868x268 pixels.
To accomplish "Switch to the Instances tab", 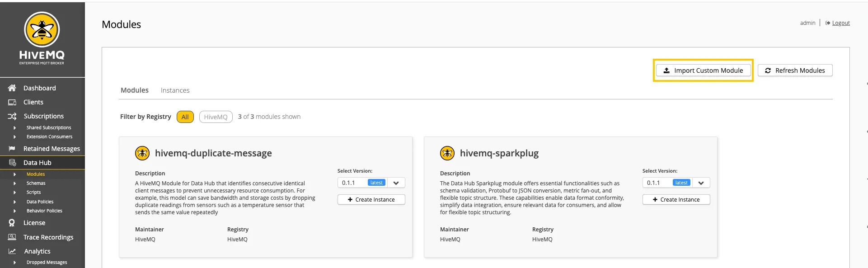I will click(175, 90).
